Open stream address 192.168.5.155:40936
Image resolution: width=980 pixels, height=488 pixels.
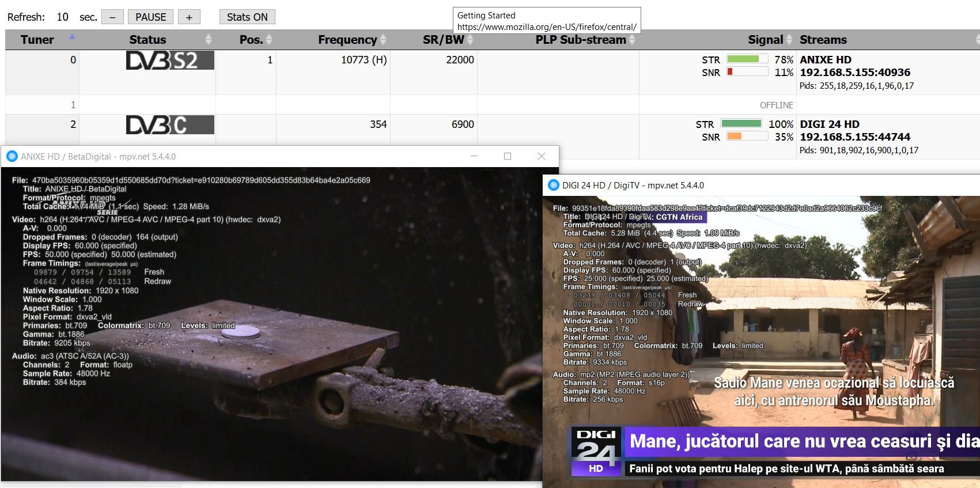point(855,73)
